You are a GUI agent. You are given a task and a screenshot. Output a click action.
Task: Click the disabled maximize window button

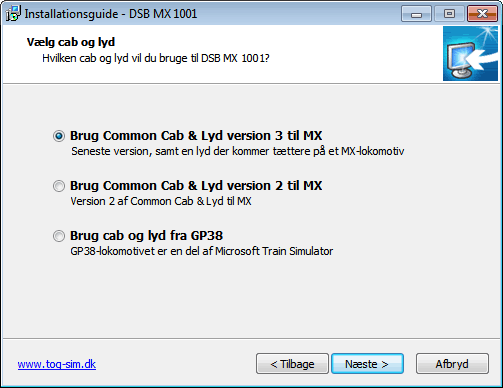[449, 14]
